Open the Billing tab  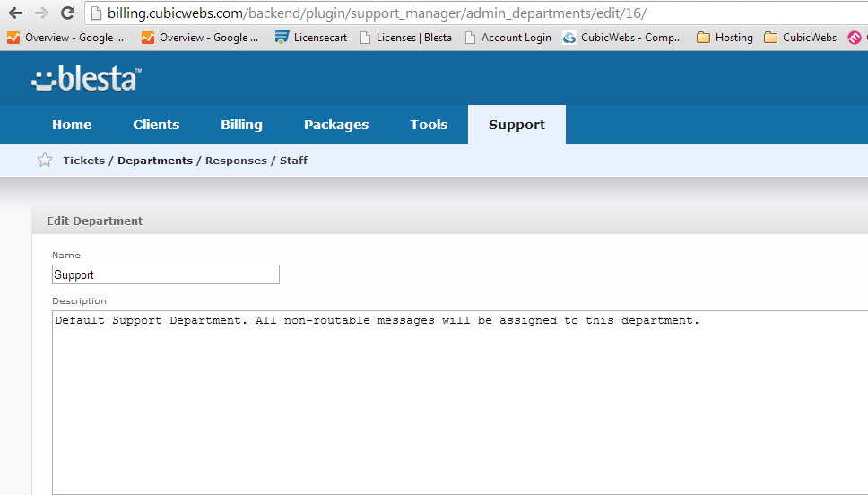tap(241, 125)
